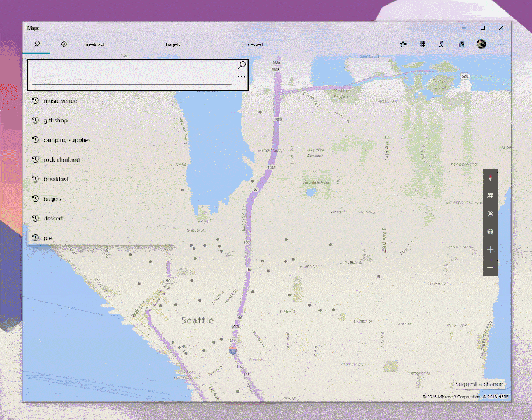Click the Route 520 shield on map
532x420 pixels.
click(465, 76)
